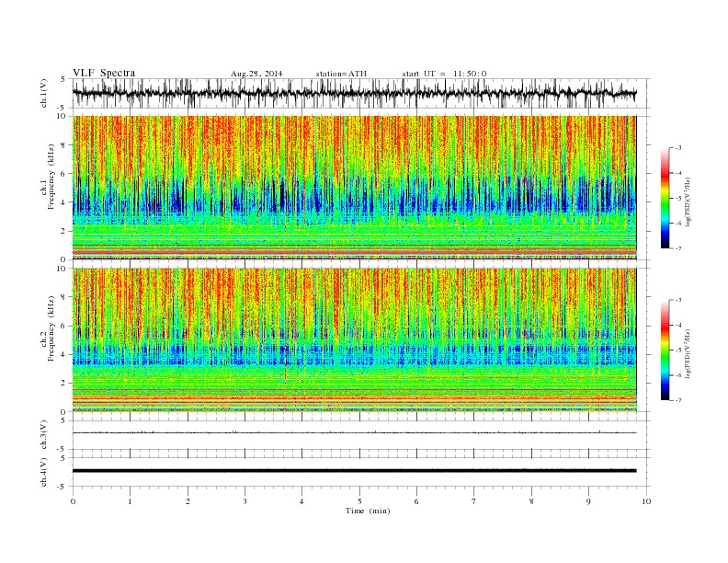Click the ch.1 spectrogram color scale bar
Screen dimensions: 728x563
[665, 198]
